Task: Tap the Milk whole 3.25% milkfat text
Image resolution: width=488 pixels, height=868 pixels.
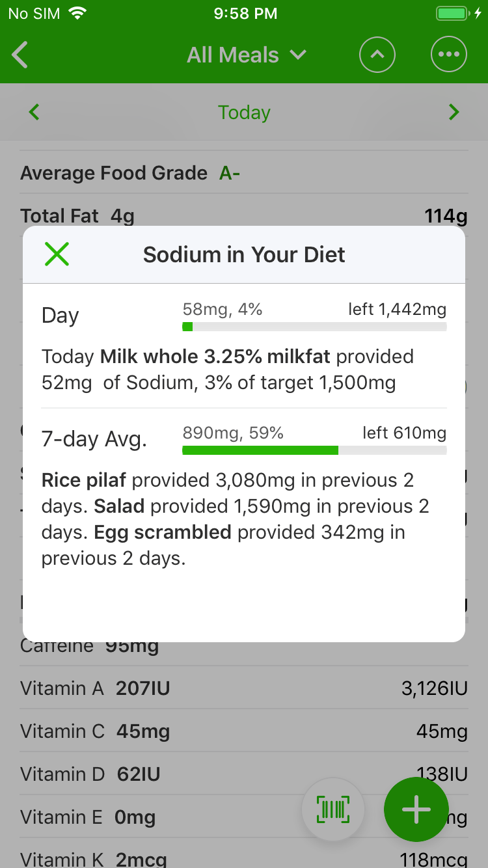Action: tap(215, 357)
